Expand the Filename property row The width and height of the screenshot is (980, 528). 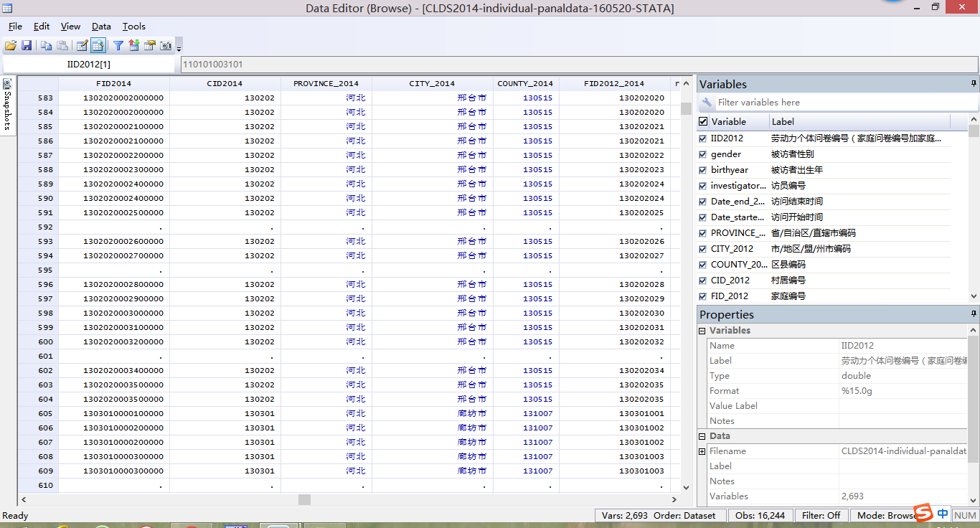point(702,451)
